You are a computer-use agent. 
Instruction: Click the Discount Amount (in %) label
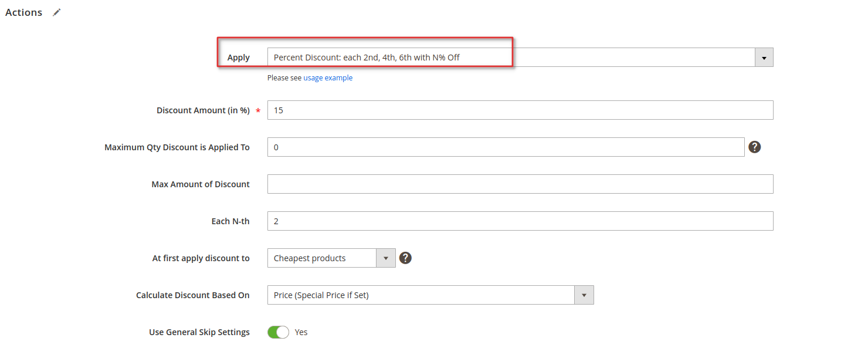coord(203,110)
